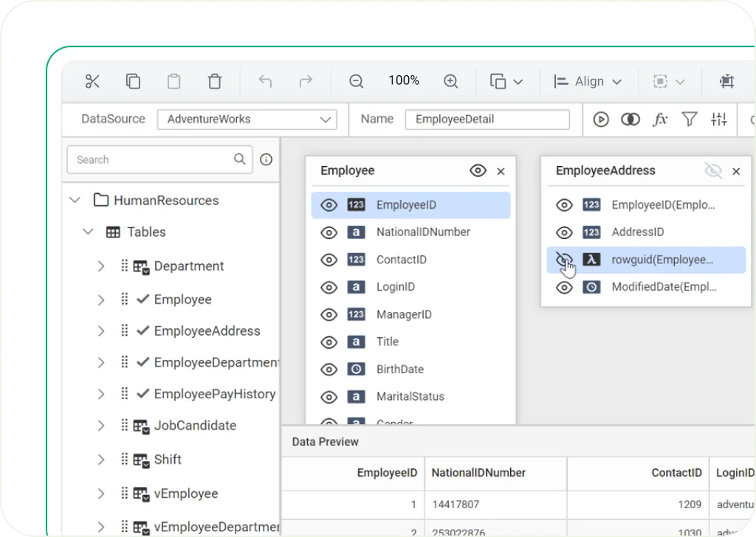Select the JobCandidate table item
Image resolution: width=756 pixels, height=537 pixels.
(x=195, y=426)
